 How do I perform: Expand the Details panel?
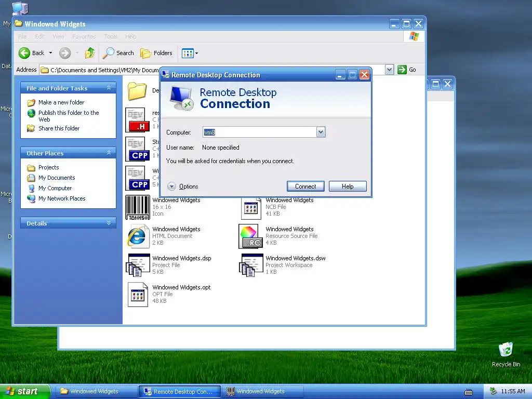(109, 223)
